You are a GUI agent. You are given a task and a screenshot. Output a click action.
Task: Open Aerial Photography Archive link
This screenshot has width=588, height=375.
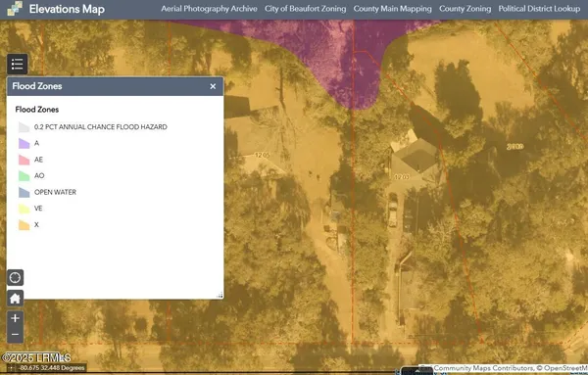click(210, 9)
